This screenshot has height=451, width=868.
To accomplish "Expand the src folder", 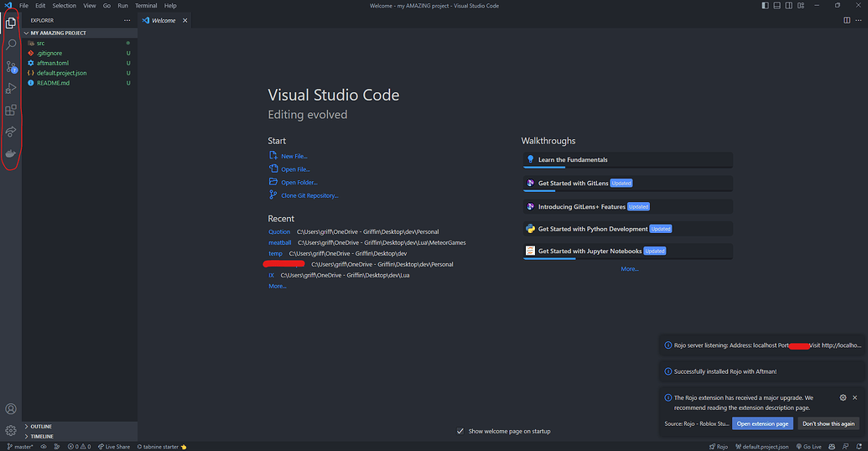I will pyautogui.click(x=40, y=43).
